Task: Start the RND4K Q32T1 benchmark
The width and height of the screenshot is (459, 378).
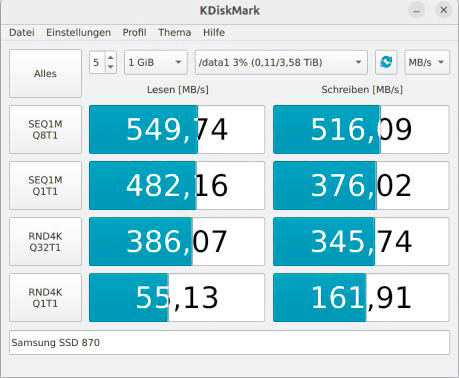Action: [45, 242]
